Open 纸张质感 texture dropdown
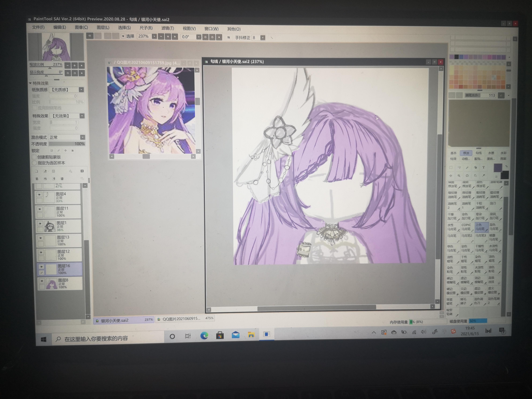Screen dimensions: 532x399 coord(82,90)
